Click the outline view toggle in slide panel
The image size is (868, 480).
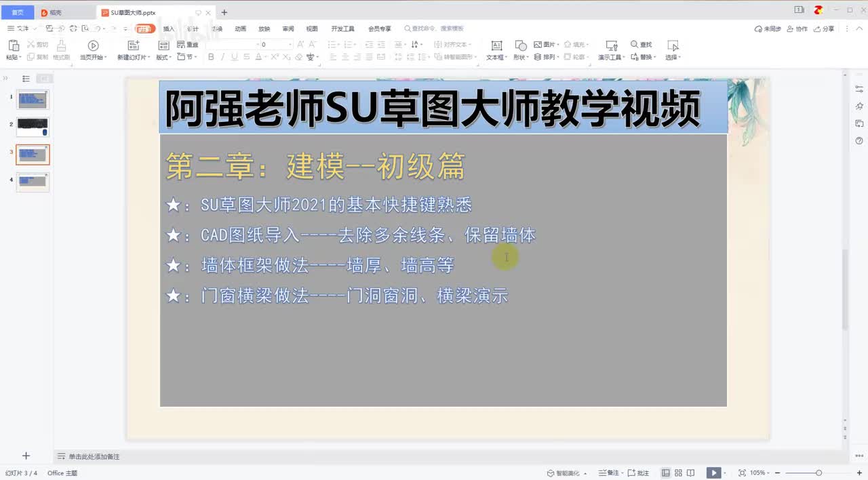point(26,79)
